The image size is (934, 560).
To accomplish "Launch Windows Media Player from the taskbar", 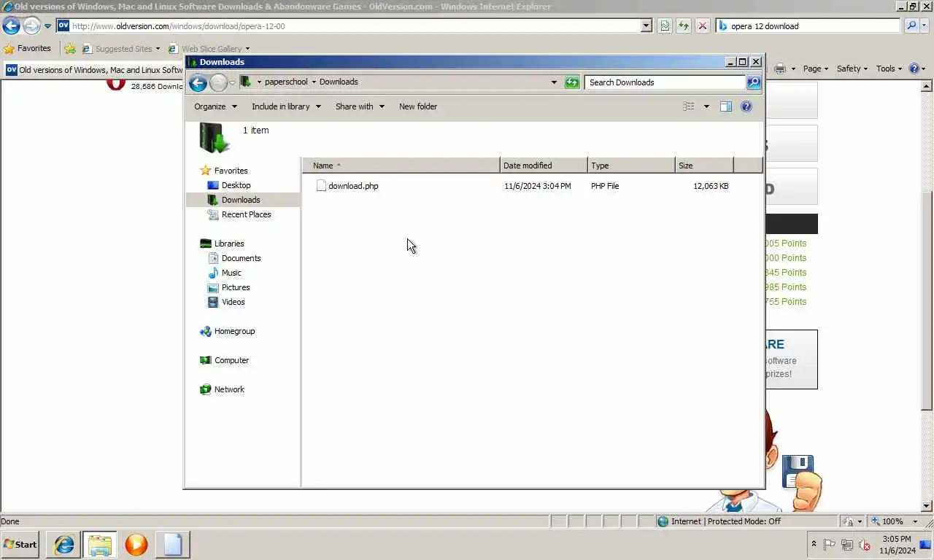I will pyautogui.click(x=136, y=545).
